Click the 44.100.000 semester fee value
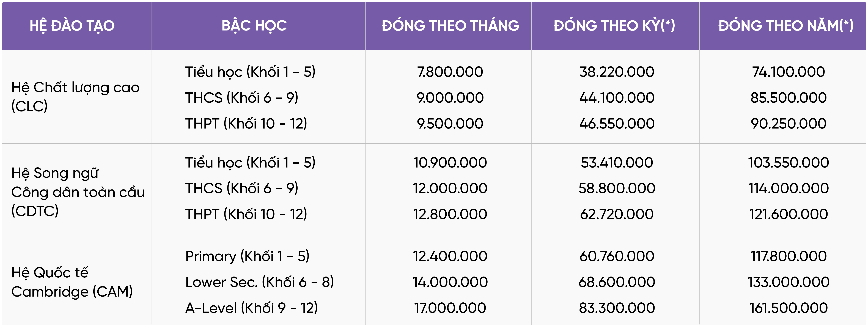 click(x=617, y=98)
